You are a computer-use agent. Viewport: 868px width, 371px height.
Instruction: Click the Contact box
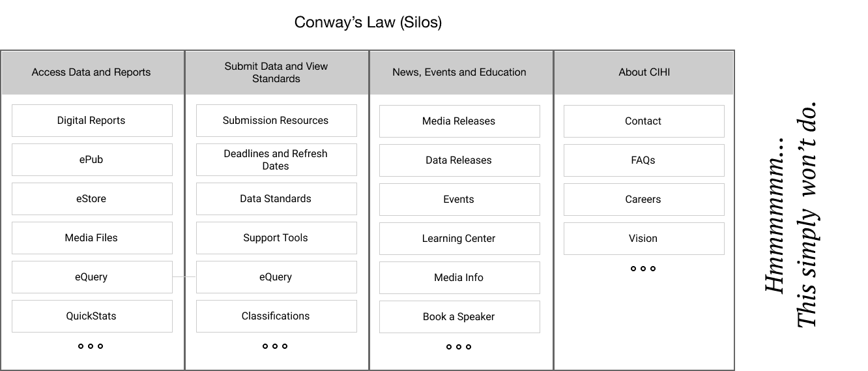[x=644, y=121]
